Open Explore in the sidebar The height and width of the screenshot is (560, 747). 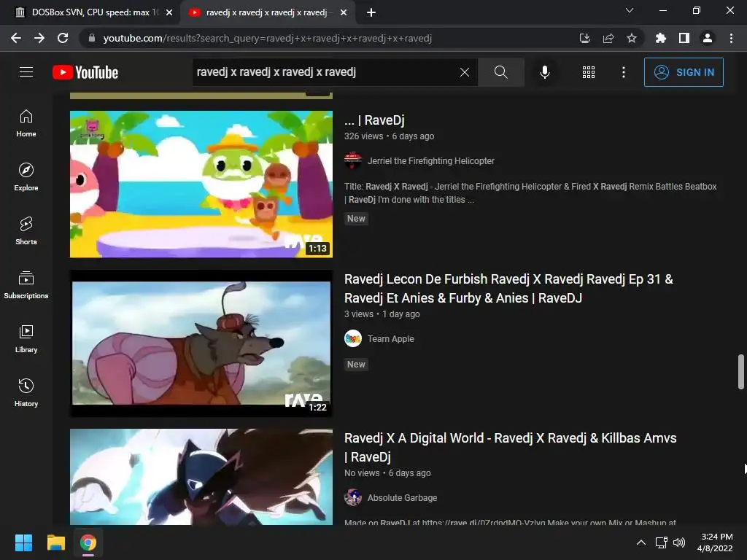tap(26, 177)
